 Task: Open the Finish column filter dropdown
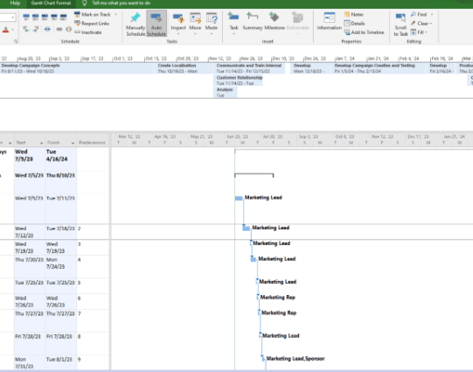[x=73, y=143]
